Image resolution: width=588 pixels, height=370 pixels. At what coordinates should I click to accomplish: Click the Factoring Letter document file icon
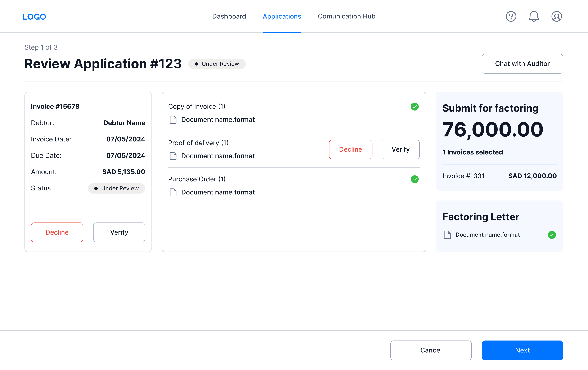(447, 235)
